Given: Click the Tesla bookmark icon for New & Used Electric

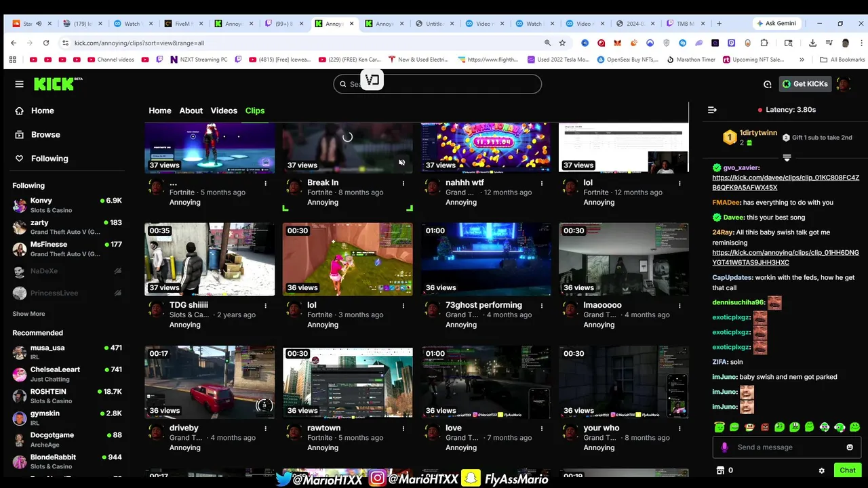Looking at the screenshot, I should [392, 60].
